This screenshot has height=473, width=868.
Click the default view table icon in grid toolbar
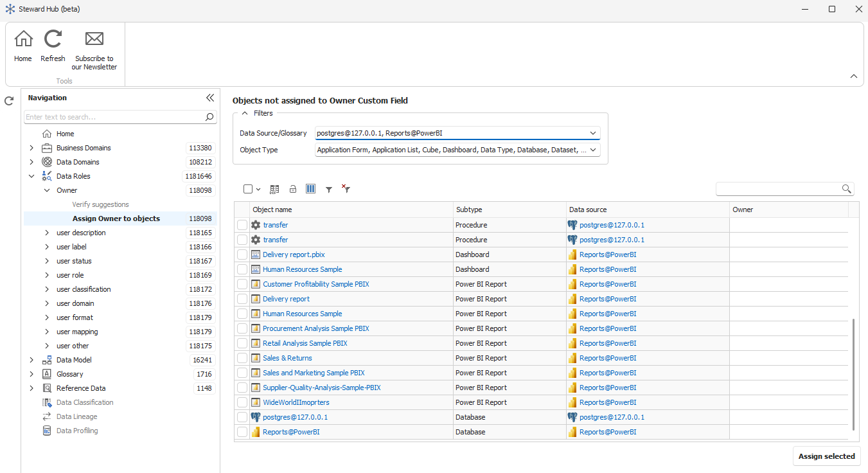pos(274,189)
